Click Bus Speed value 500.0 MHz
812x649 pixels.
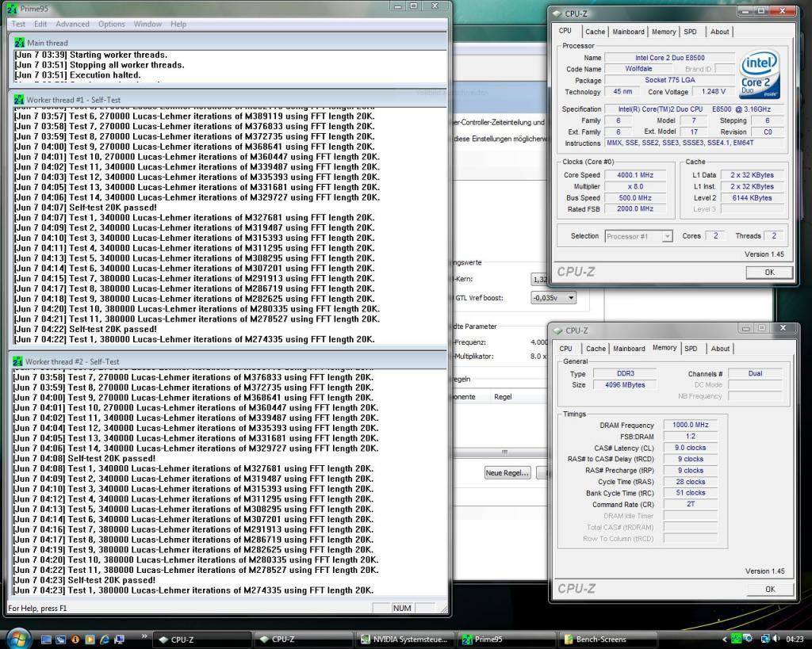(635, 197)
